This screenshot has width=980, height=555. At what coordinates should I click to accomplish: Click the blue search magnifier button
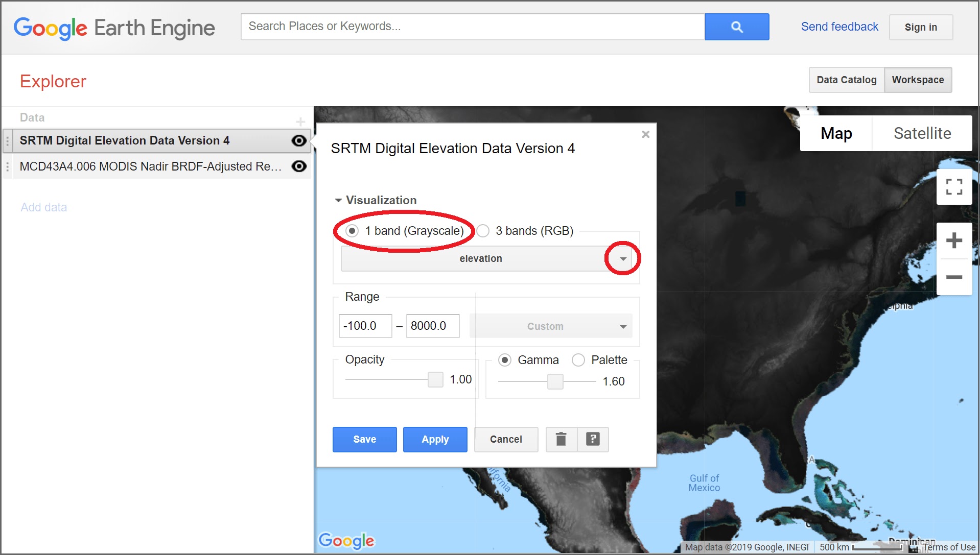pyautogui.click(x=737, y=27)
